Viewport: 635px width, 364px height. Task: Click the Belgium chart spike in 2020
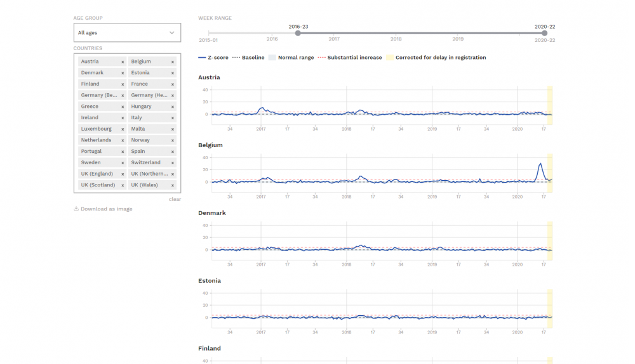coord(540,164)
